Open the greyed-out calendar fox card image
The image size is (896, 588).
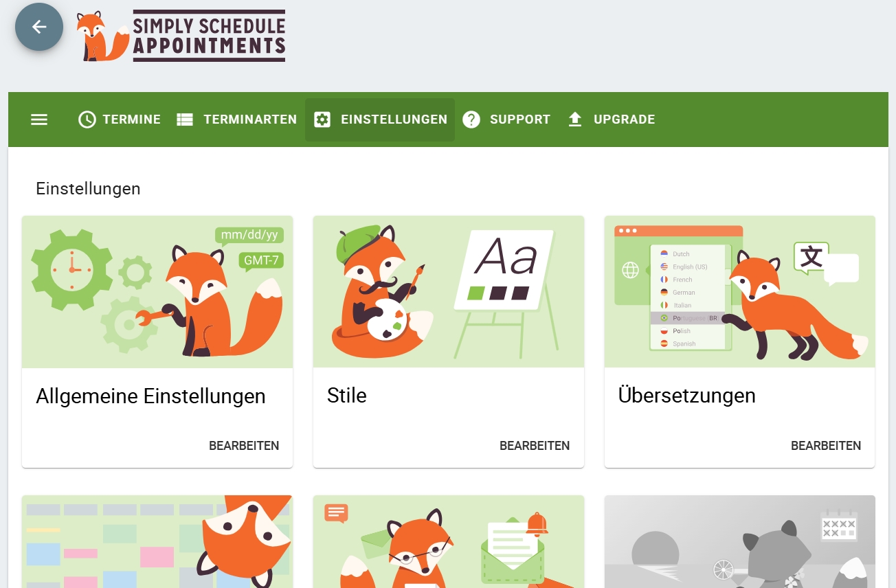tap(740, 542)
